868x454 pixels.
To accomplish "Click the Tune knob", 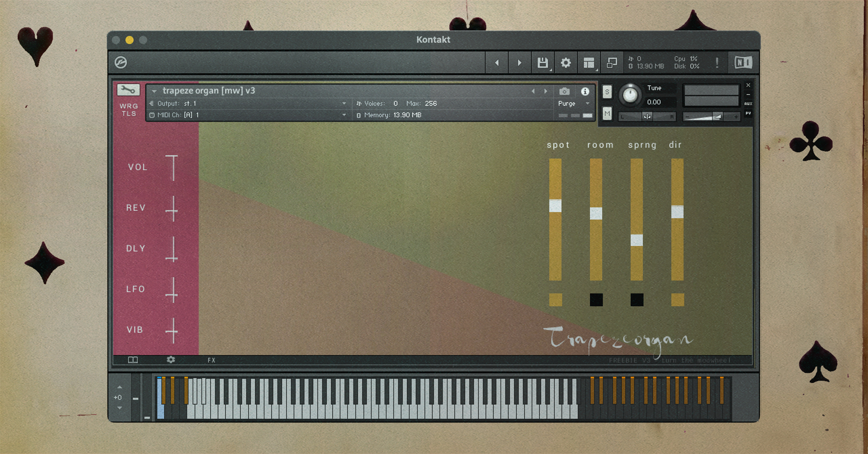I will coord(630,95).
